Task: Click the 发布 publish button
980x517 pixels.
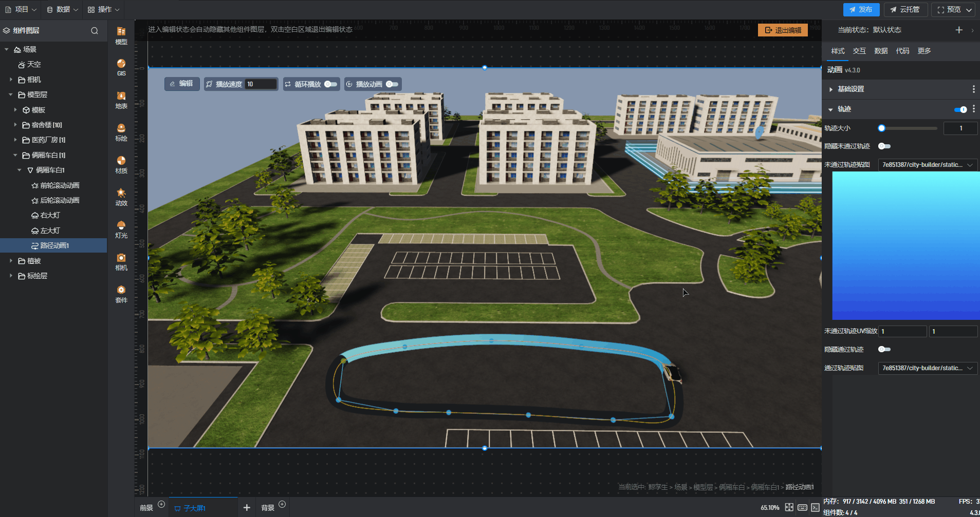Action: click(861, 9)
